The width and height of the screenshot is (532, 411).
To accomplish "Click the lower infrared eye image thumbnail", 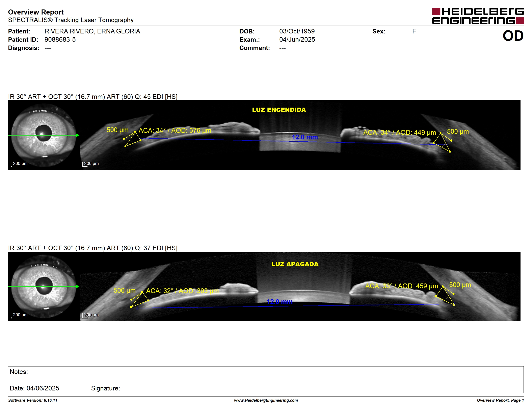I will 44,286.
